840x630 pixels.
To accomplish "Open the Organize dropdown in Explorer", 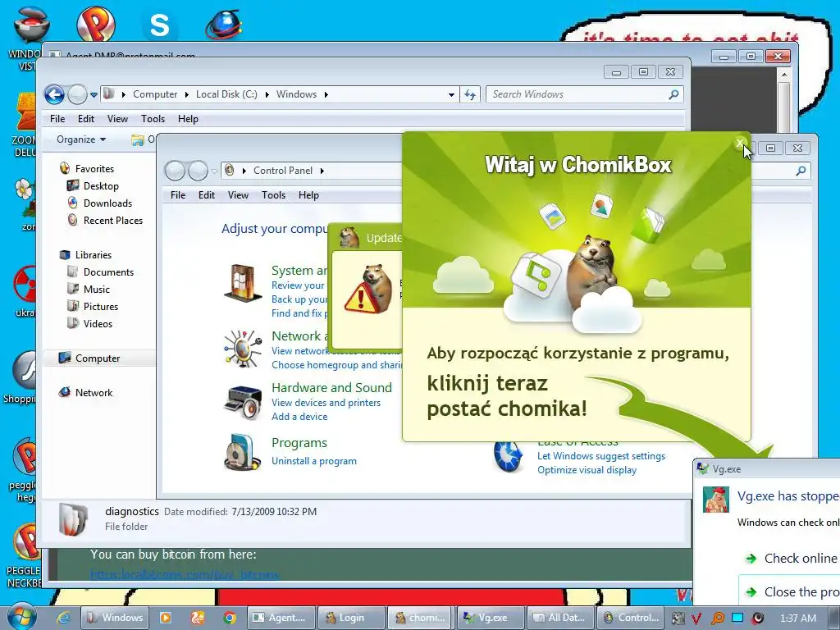I will coord(81,139).
